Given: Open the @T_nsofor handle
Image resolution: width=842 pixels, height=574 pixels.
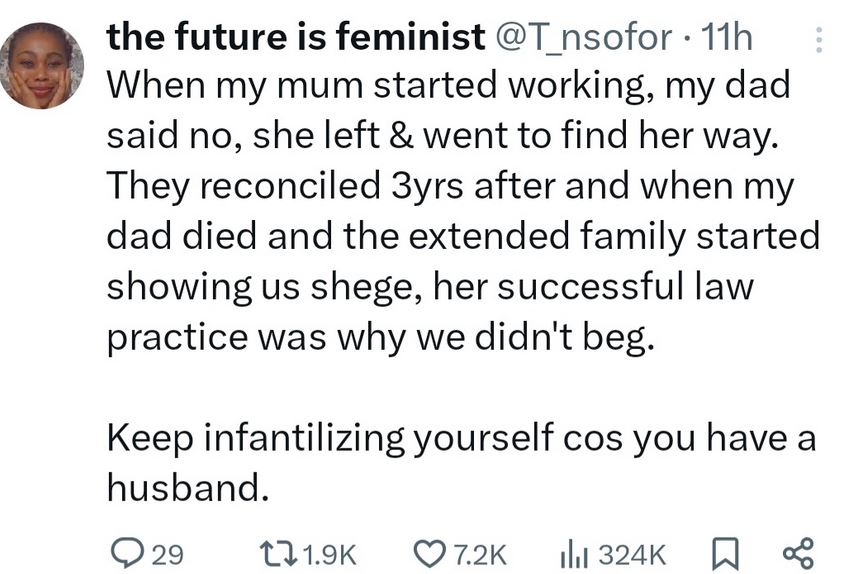Looking at the screenshot, I should click(x=583, y=38).
